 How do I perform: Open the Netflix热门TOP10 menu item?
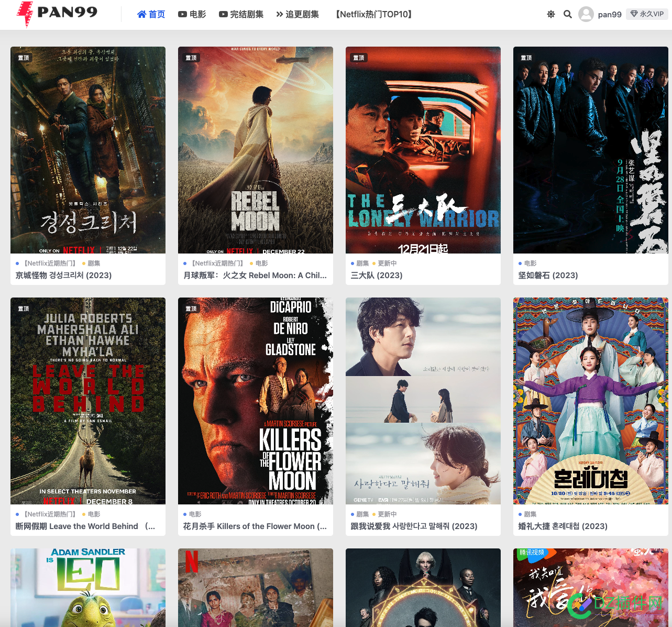374,15
